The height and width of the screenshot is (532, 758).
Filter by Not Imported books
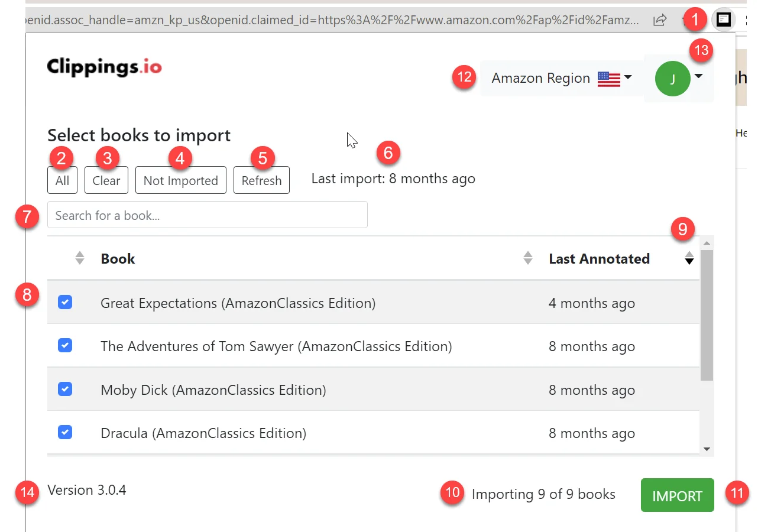[x=181, y=180]
